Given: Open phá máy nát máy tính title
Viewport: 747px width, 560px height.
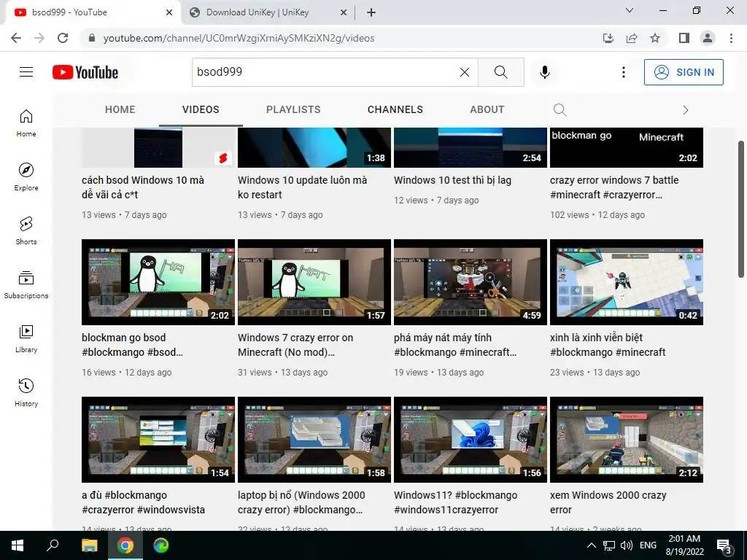Looking at the screenshot, I should [x=455, y=345].
